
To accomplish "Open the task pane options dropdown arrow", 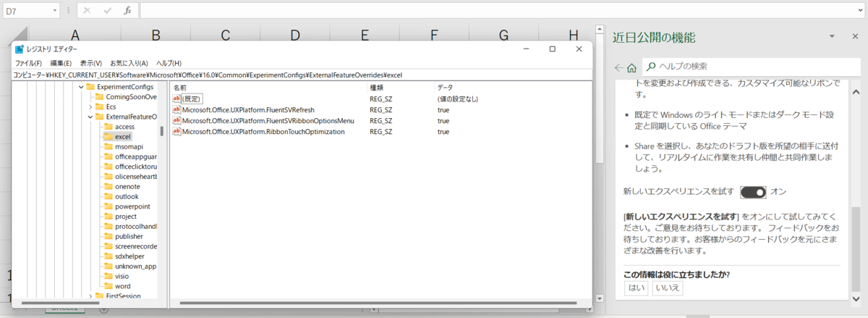I will point(833,35).
